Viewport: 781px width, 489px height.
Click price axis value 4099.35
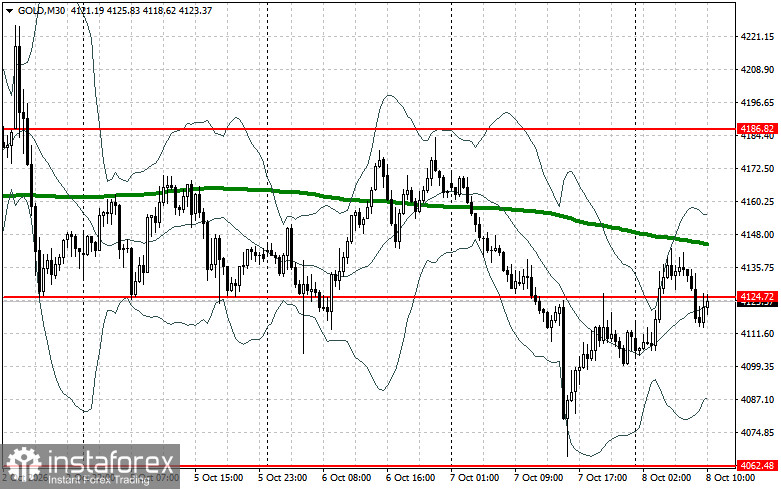pos(758,367)
